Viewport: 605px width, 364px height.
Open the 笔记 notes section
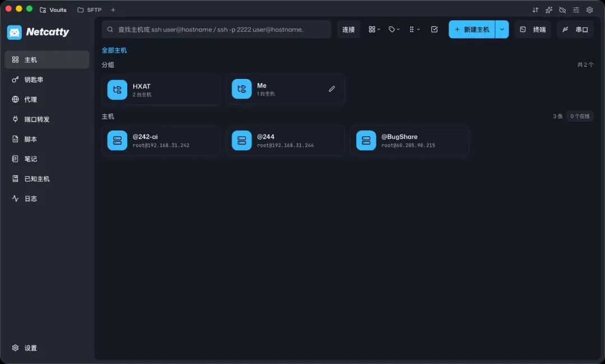click(x=46, y=159)
